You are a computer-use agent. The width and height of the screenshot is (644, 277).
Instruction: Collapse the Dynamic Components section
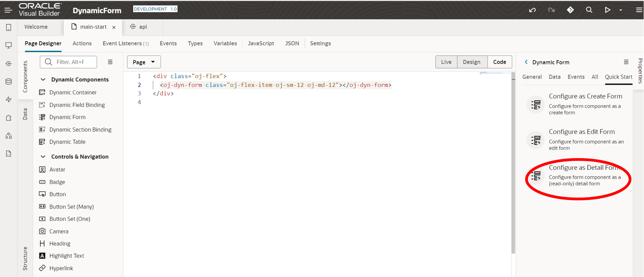point(43,79)
